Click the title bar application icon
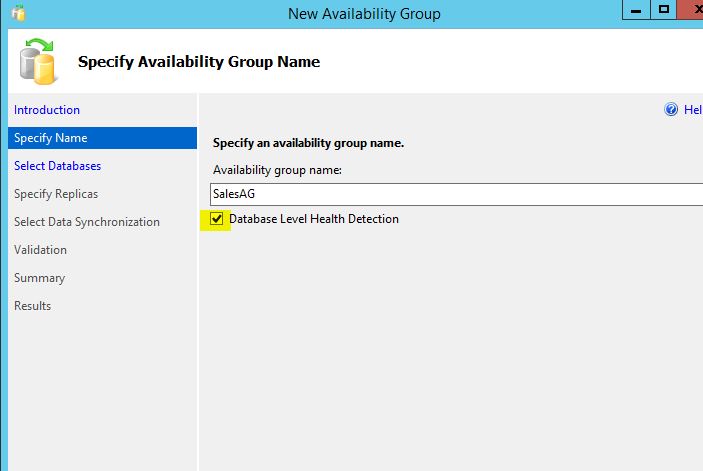Screen dimensions: 703x471 click(x=17, y=14)
